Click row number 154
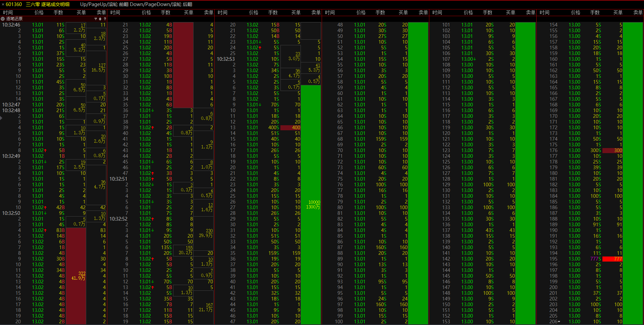The image size is (644, 325). (553, 25)
